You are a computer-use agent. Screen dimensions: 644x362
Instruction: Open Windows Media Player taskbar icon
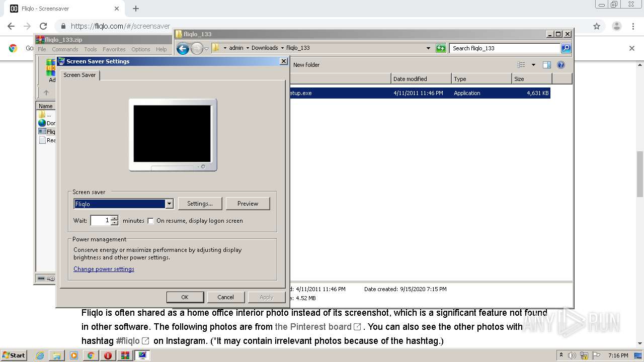(x=74, y=355)
